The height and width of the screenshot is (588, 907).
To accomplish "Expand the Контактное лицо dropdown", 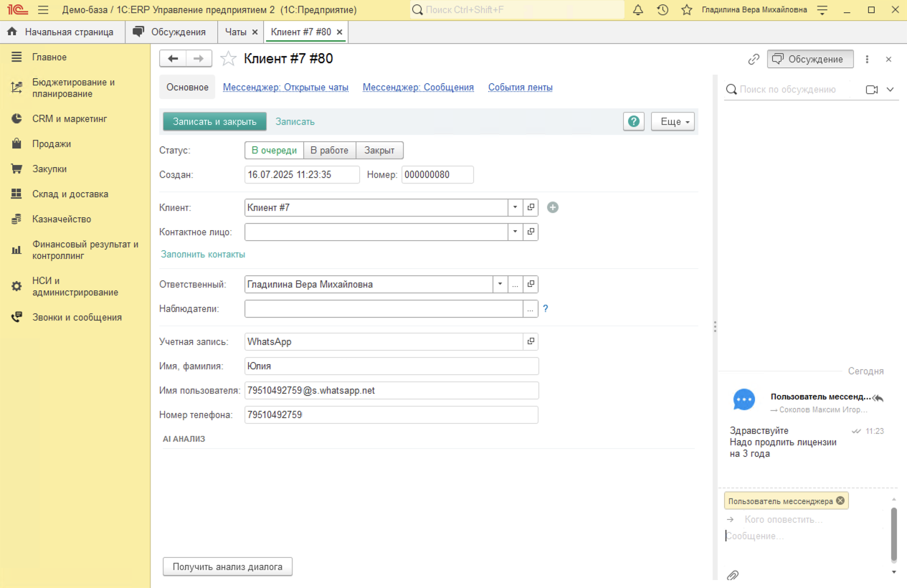I will click(x=516, y=232).
